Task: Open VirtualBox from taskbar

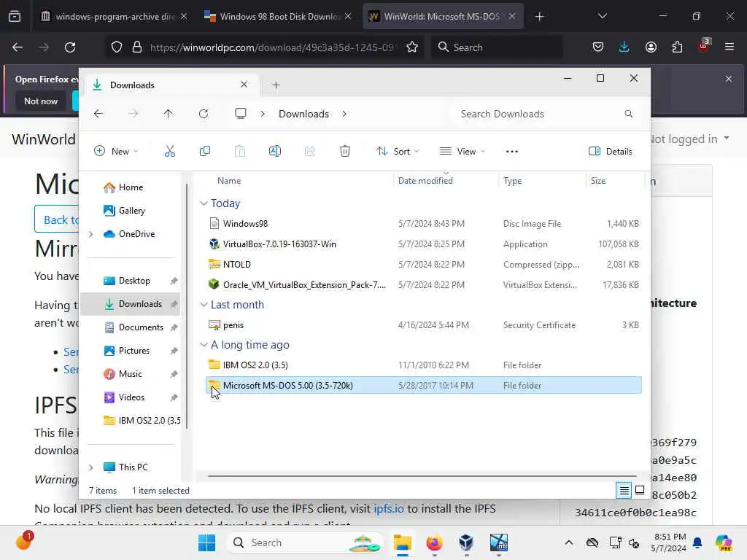Action: click(465, 542)
